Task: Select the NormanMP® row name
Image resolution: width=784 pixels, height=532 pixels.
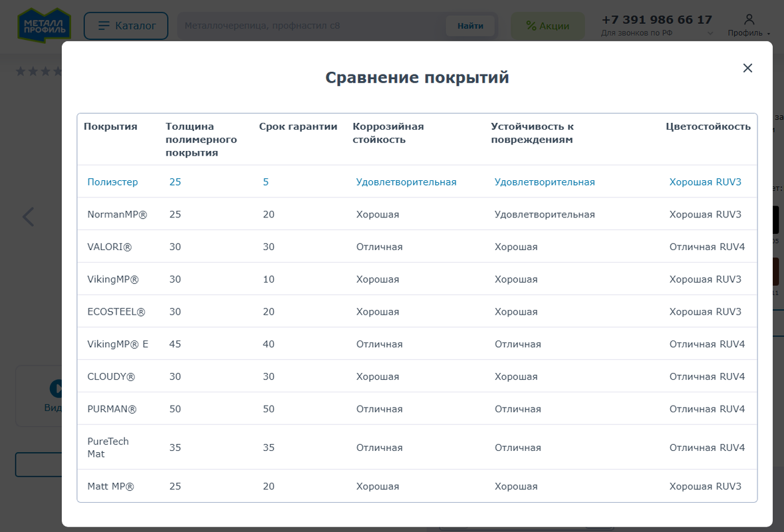Action: tap(117, 215)
